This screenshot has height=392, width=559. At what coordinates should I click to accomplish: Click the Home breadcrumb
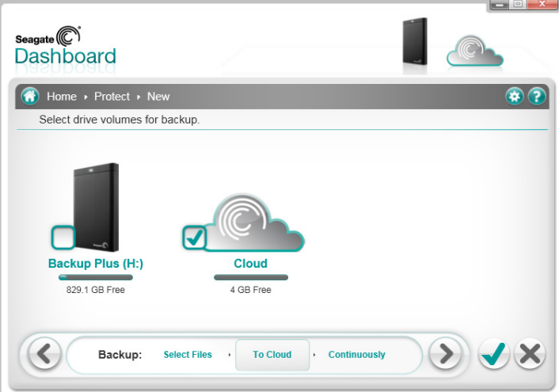(62, 97)
